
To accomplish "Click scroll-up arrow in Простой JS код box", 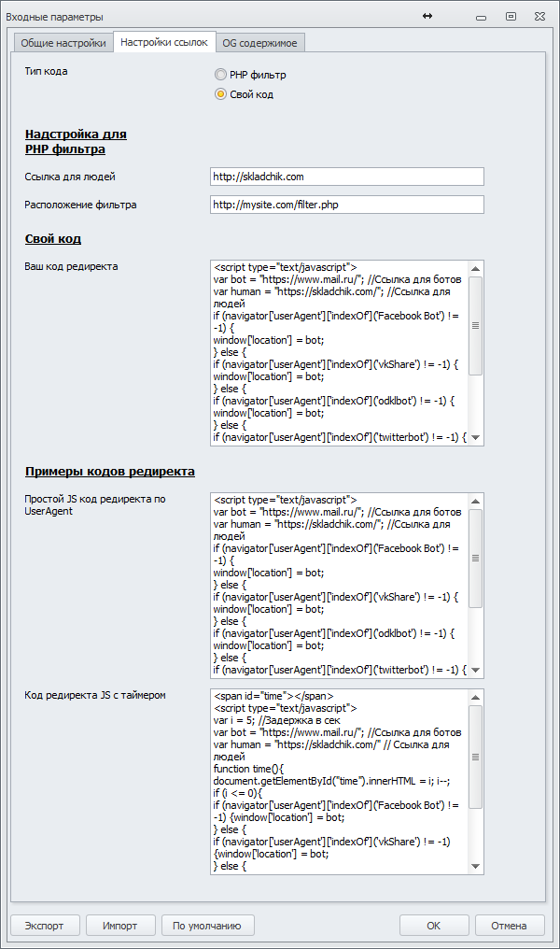I will pyautogui.click(x=475, y=500).
